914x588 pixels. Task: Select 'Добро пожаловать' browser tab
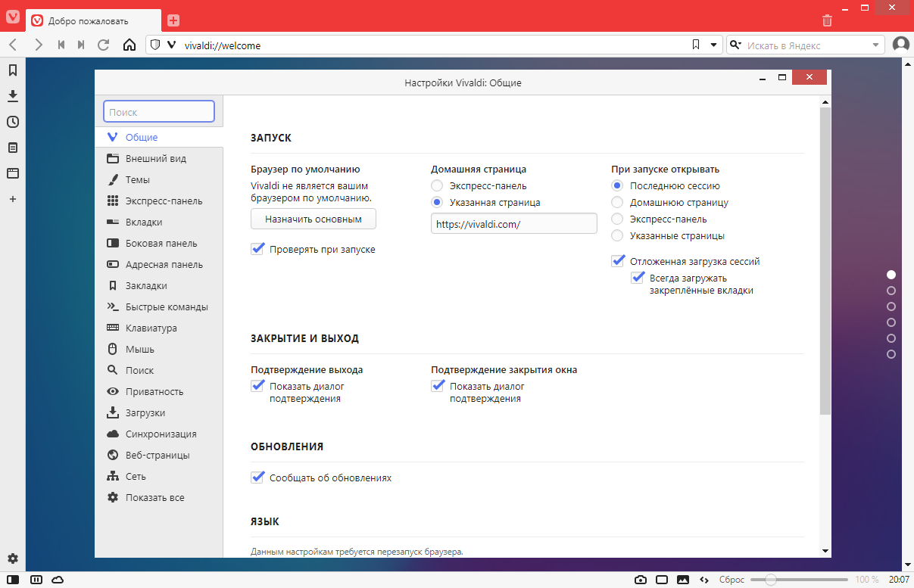point(94,20)
